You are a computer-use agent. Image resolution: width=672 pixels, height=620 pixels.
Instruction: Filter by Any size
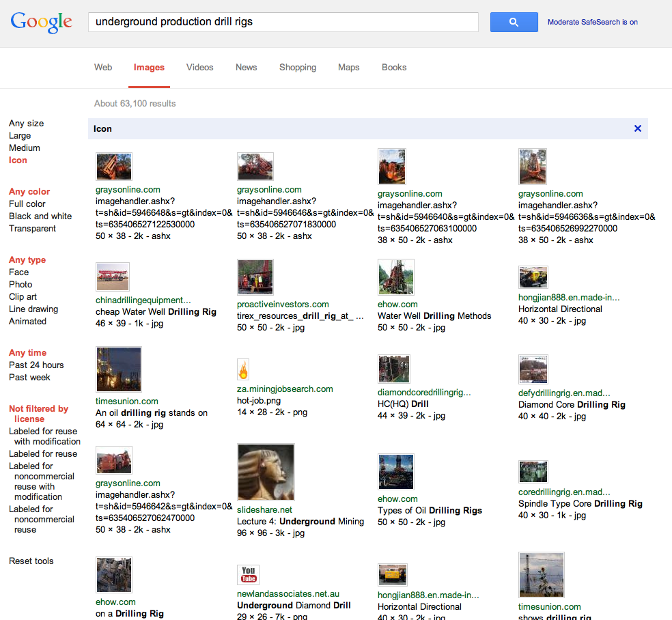26,124
